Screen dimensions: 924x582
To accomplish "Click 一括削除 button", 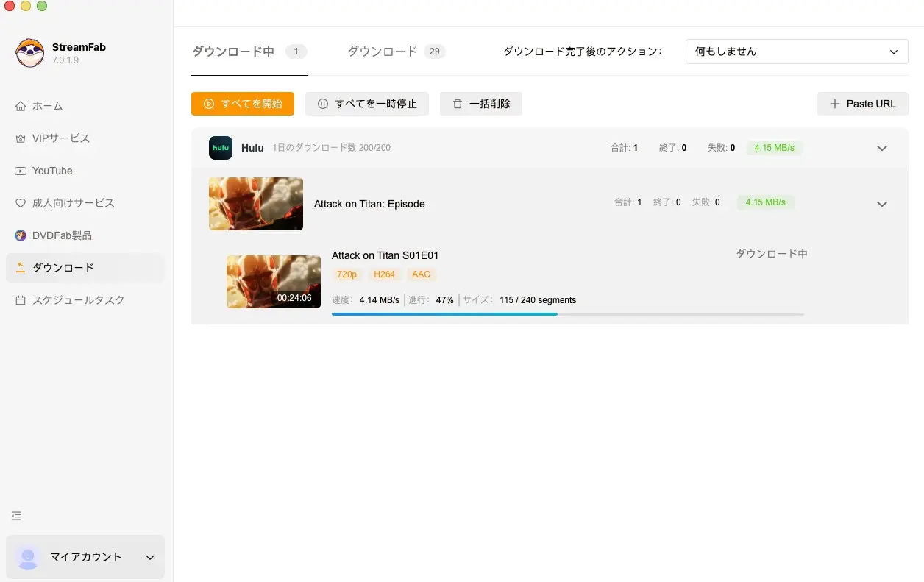I will pyautogui.click(x=481, y=104).
